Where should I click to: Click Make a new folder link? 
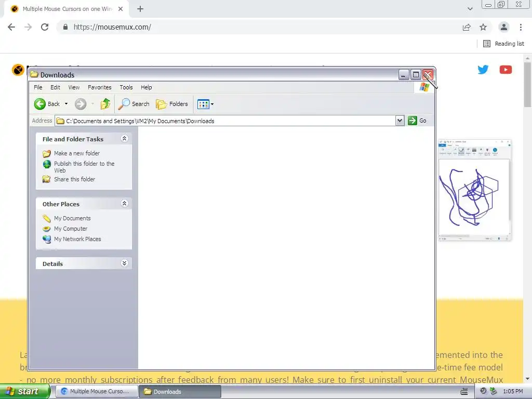tap(77, 153)
